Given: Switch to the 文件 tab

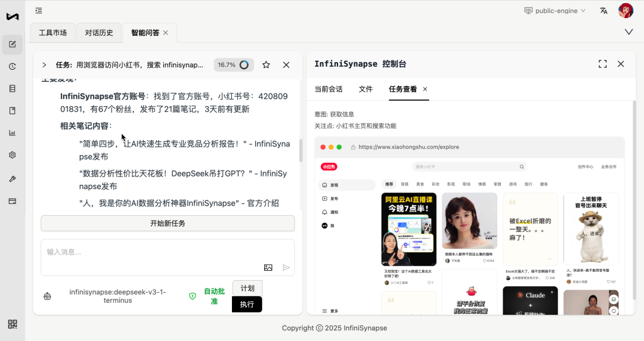Looking at the screenshot, I should (x=366, y=89).
